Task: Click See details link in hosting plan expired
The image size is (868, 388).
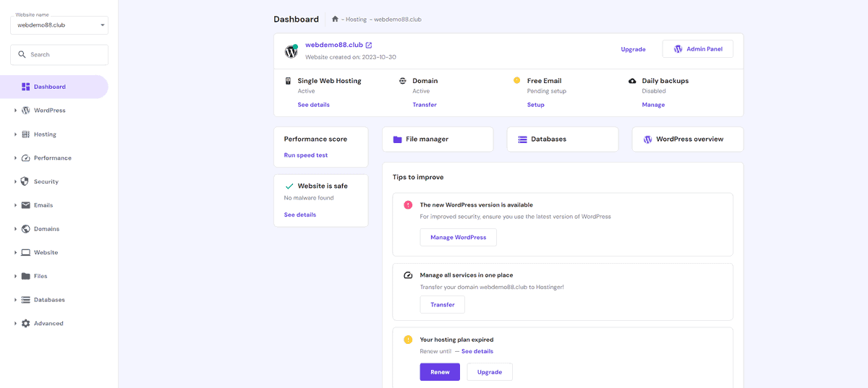Action: point(477,351)
